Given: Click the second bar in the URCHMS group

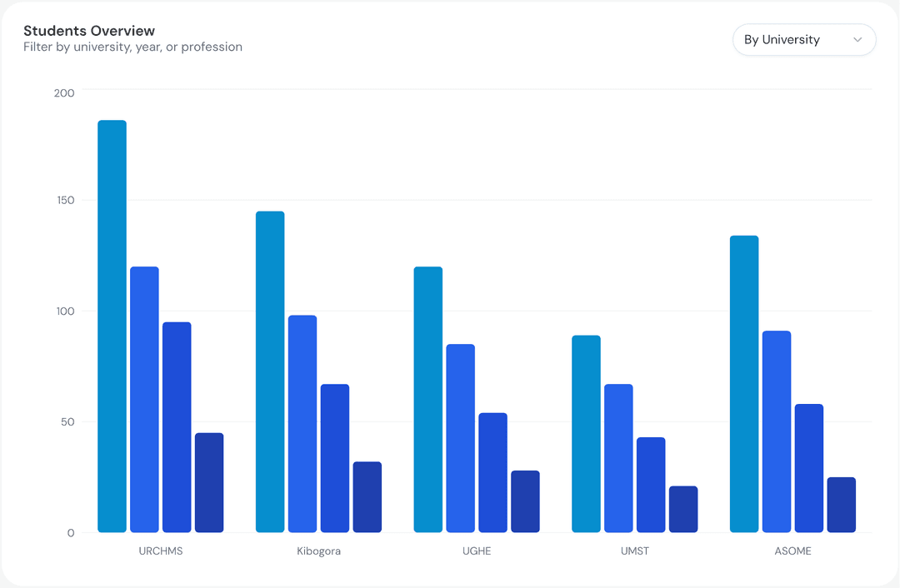Looking at the screenshot, I should point(144,399).
